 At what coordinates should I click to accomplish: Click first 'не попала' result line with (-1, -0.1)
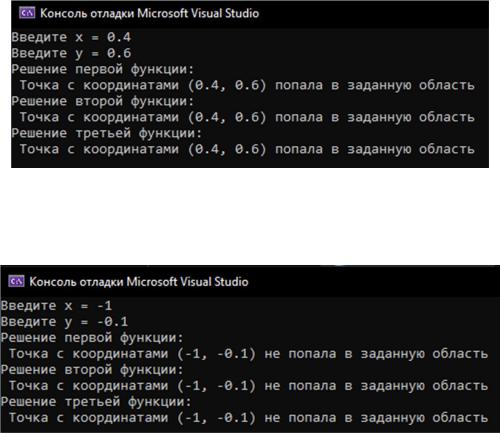point(249,354)
